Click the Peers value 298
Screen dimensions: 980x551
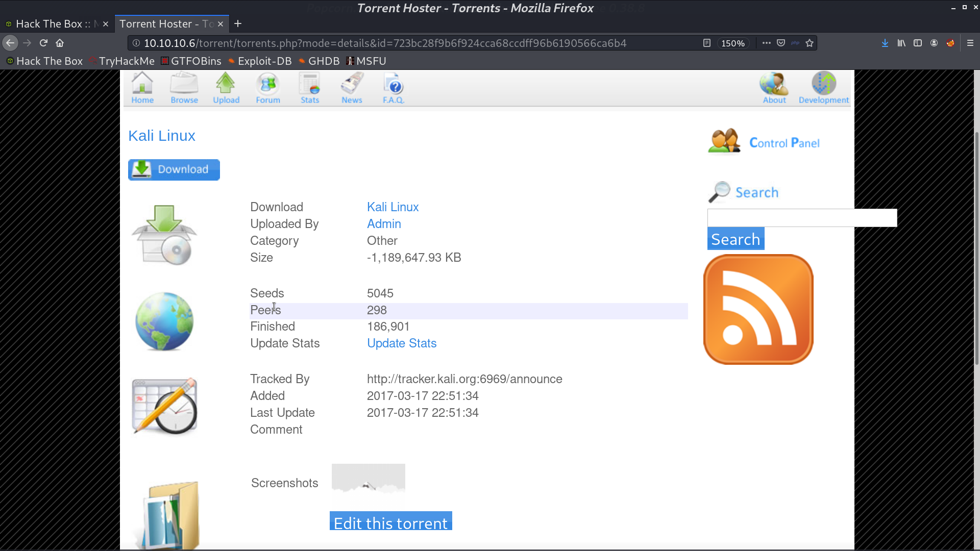tap(377, 310)
